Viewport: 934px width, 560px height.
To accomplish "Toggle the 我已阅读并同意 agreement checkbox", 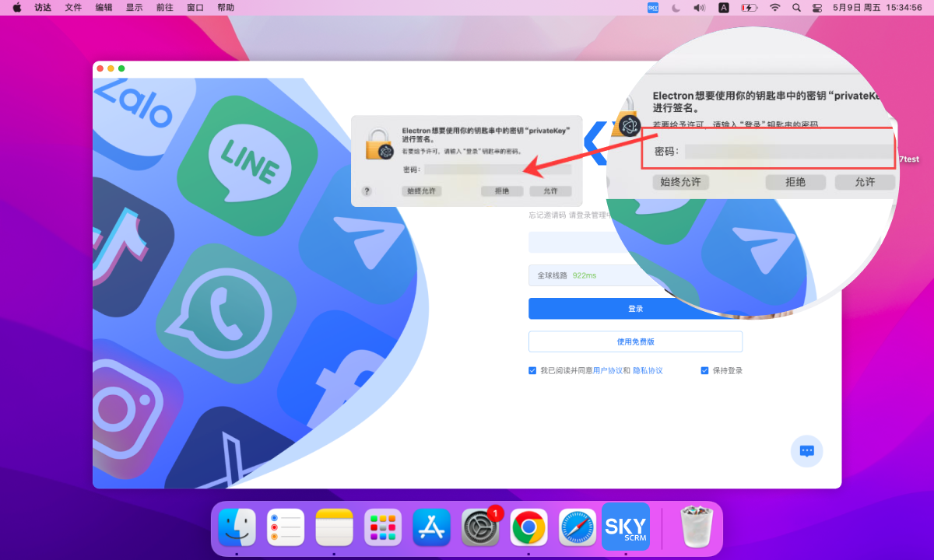I will tap(532, 370).
